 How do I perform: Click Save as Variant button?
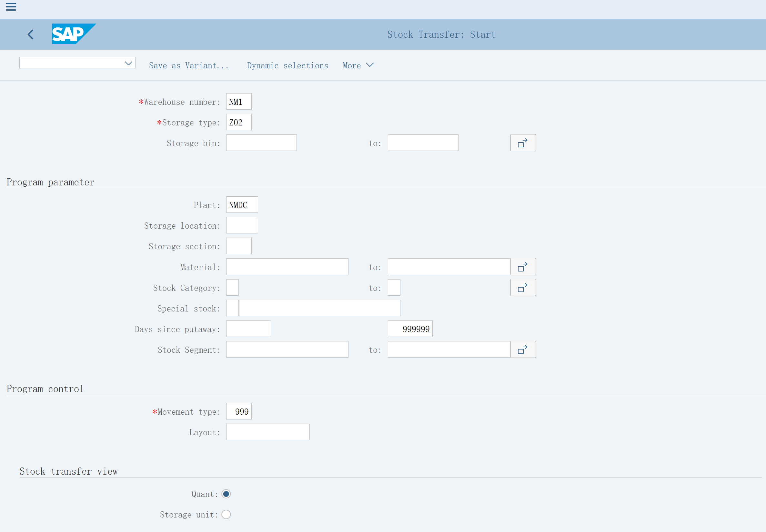tap(188, 65)
